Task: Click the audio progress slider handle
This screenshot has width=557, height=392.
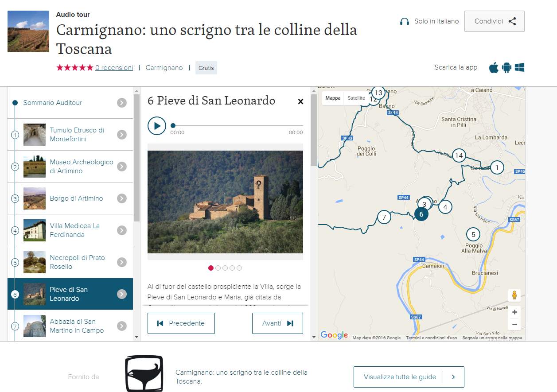Action: tap(173, 126)
